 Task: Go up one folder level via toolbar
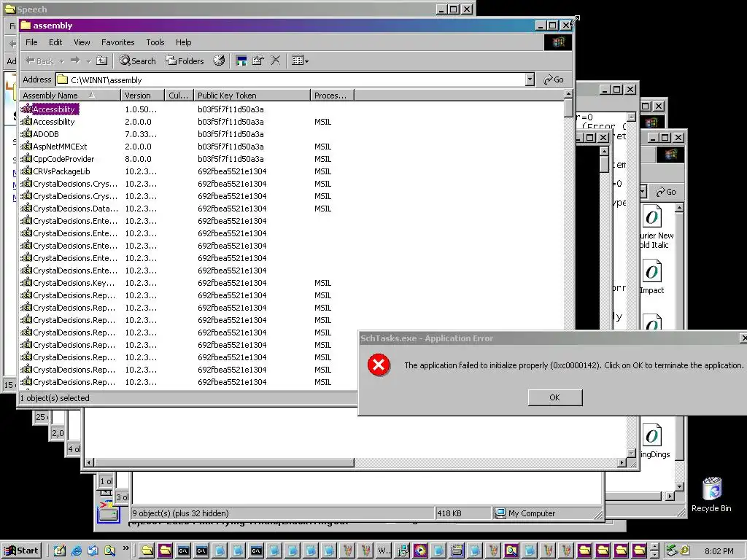pyautogui.click(x=102, y=61)
